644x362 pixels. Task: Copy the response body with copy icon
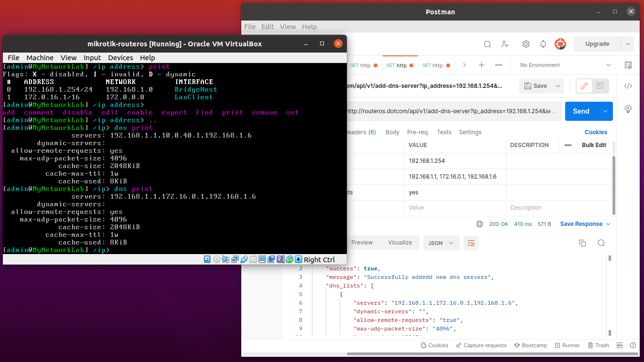click(582, 243)
